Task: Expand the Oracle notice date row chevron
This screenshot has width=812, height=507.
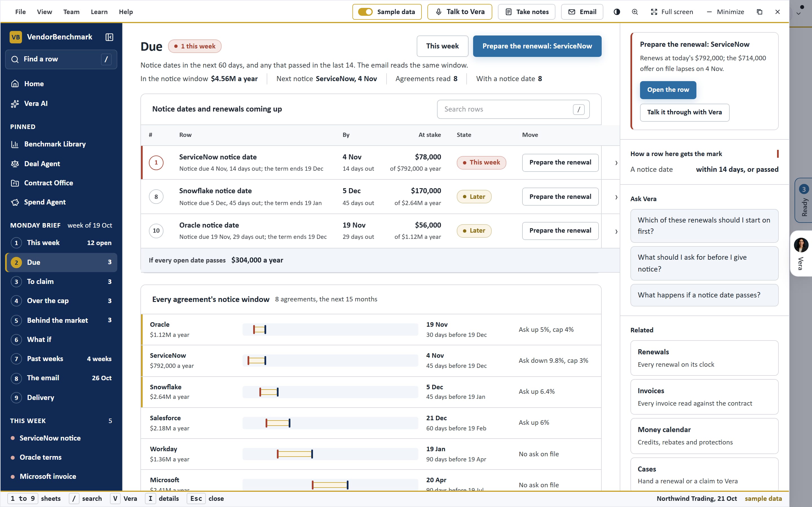Action: point(616,231)
